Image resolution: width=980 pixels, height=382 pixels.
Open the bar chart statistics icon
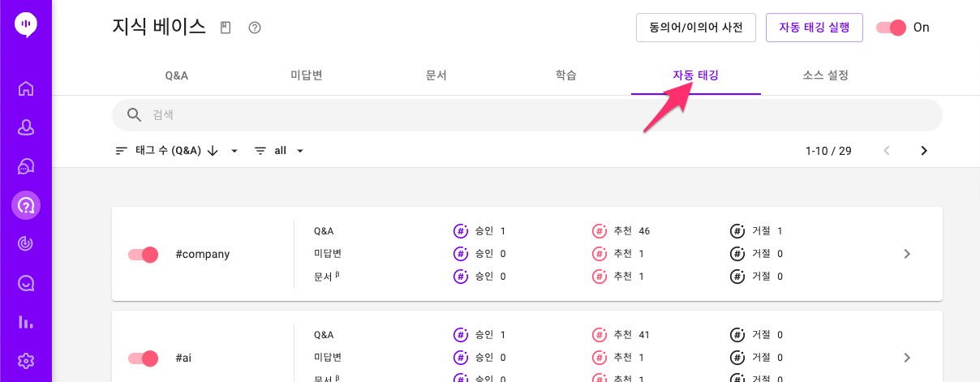[x=26, y=322]
